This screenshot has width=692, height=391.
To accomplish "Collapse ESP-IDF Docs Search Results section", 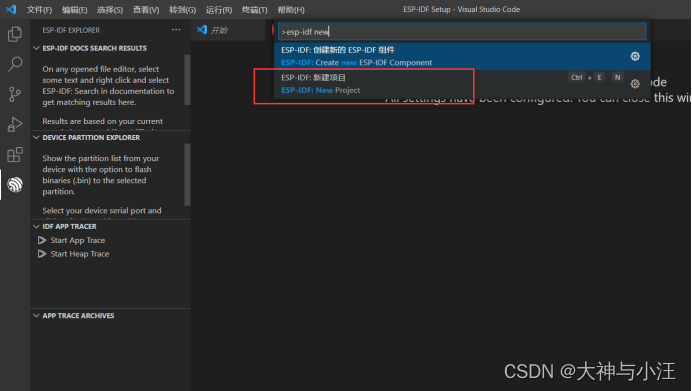I will tap(36, 48).
